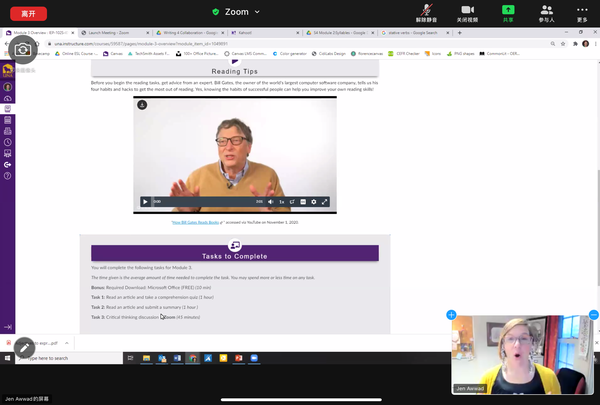This screenshot has width=600, height=405.
Task: Click the red leave meeting button
Action: pyautogui.click(x=25, y=12)
